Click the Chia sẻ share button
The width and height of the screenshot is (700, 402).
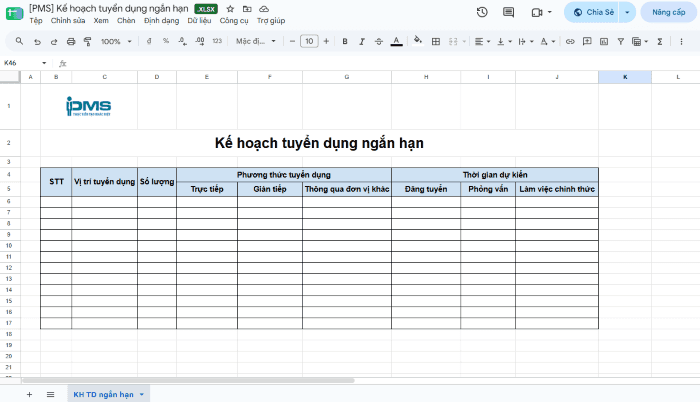click(592, 12)
